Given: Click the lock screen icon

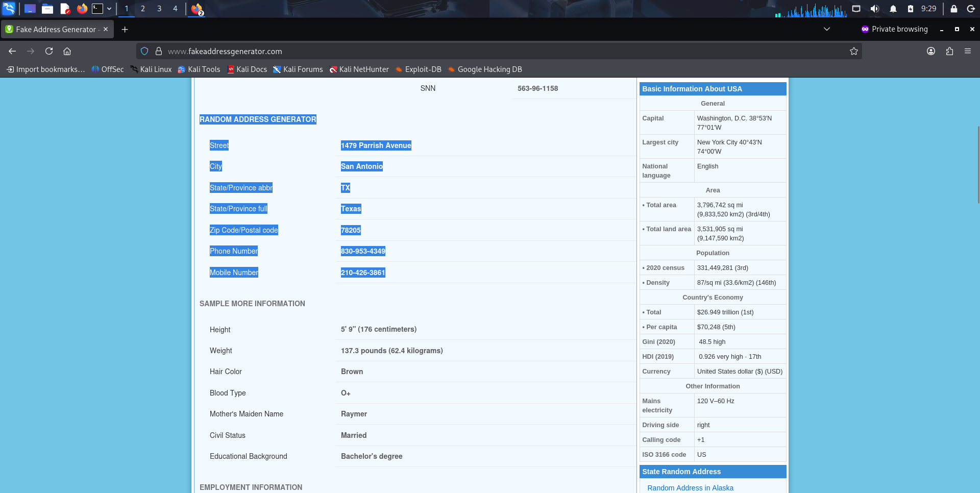Looking at the screenshot, I should [x=953, y=9].
